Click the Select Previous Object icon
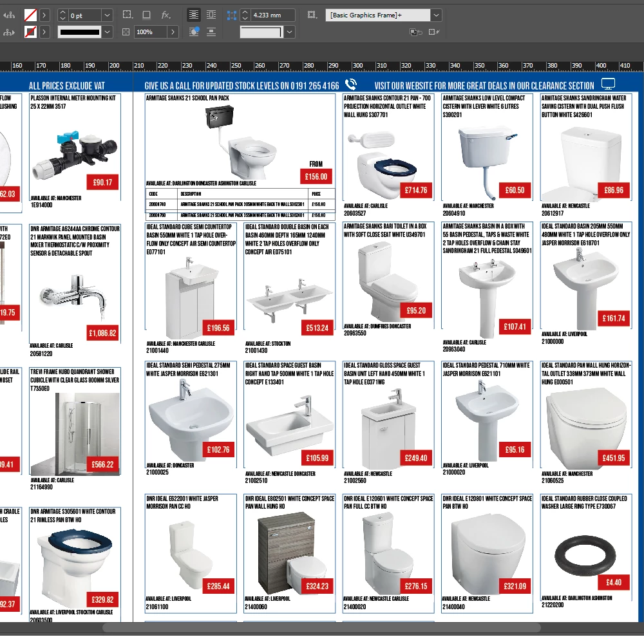This screenshot has height=644, width=644. pyautogui.click(x=9, y=15)
